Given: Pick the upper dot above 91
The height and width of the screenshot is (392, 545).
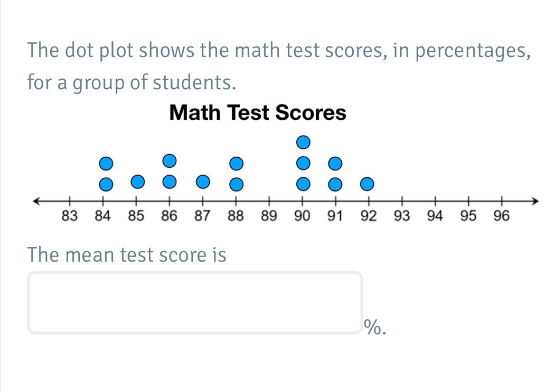Looking at the screenshot, I should pos(334,163).
